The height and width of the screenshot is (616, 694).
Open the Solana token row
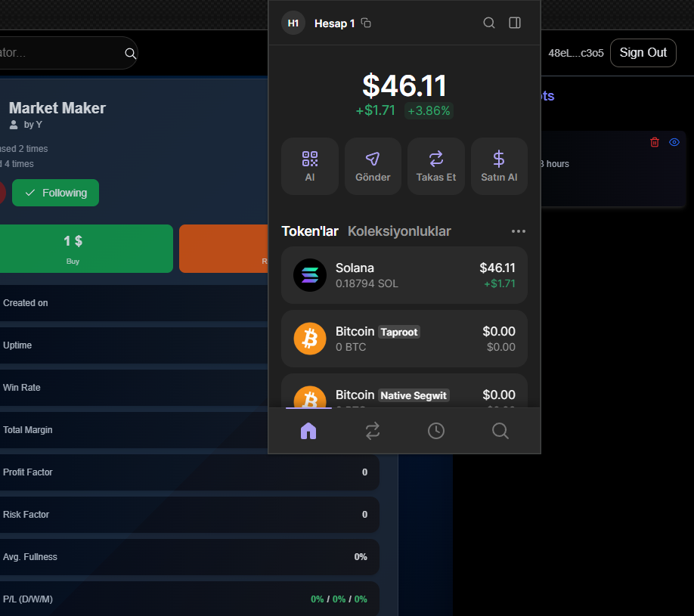404,275
